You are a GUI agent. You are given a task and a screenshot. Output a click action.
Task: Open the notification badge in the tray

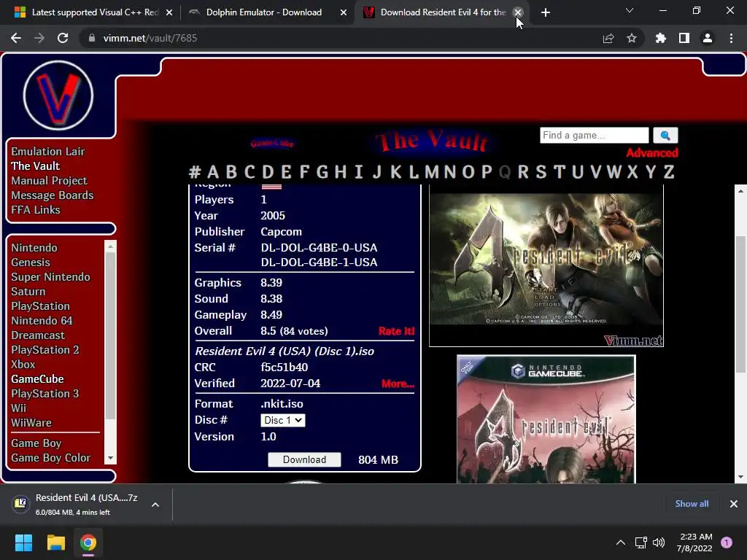click(x=727, y=542)
